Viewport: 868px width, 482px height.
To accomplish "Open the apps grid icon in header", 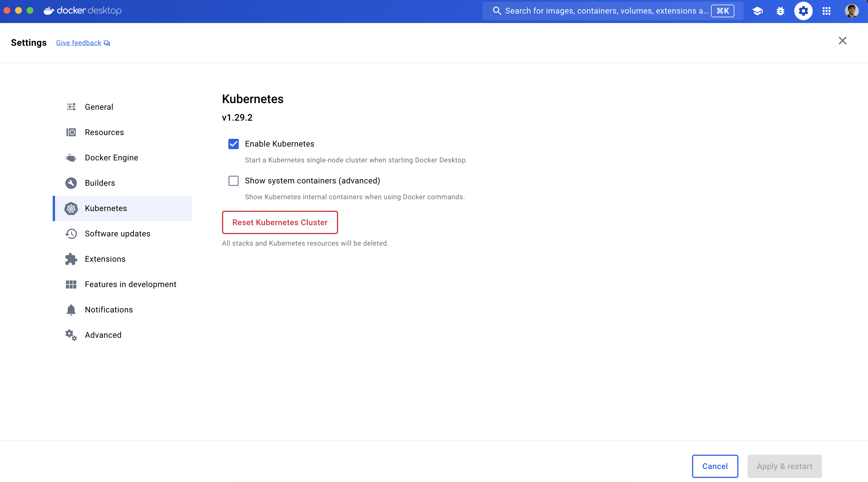I will click(x=827, y=10).
